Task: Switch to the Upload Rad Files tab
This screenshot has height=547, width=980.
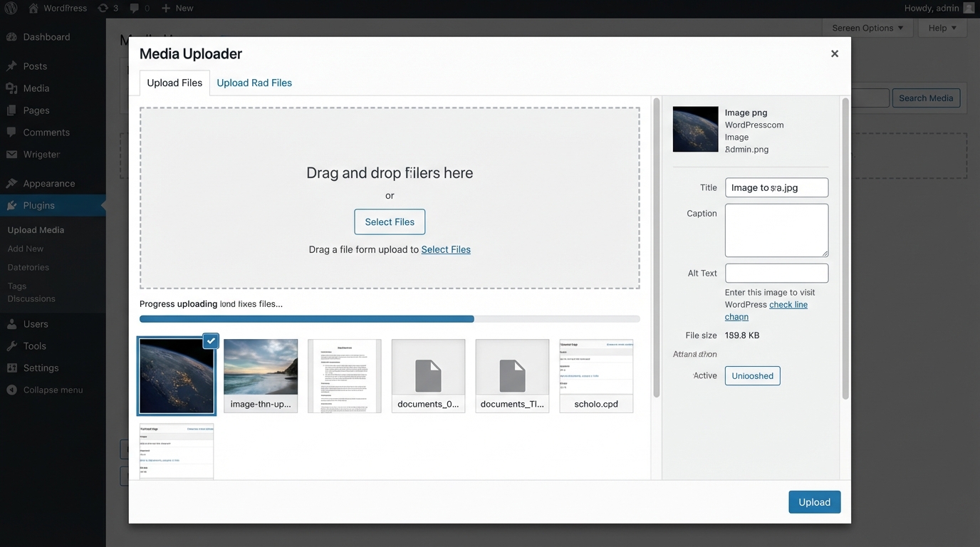Action: 254,82
